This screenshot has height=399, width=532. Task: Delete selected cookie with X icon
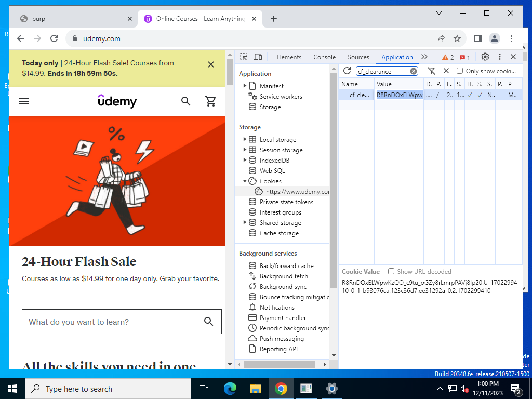pyautogui.click(x=446, y=71)
